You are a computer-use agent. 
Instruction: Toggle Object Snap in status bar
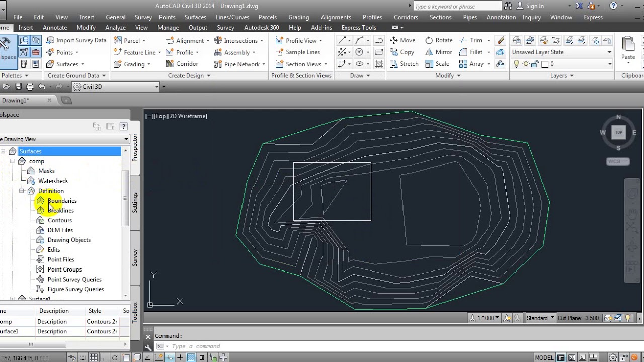point(127,358)
